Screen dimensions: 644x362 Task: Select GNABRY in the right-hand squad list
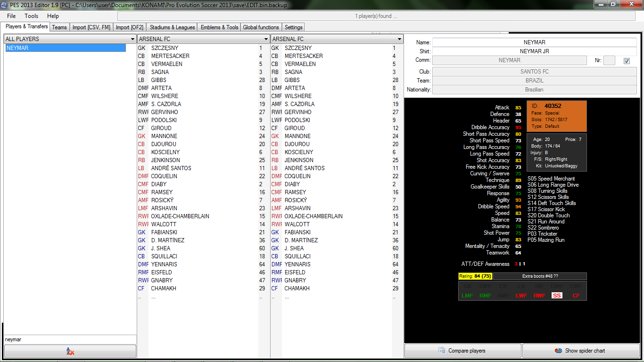coord(337,280)
